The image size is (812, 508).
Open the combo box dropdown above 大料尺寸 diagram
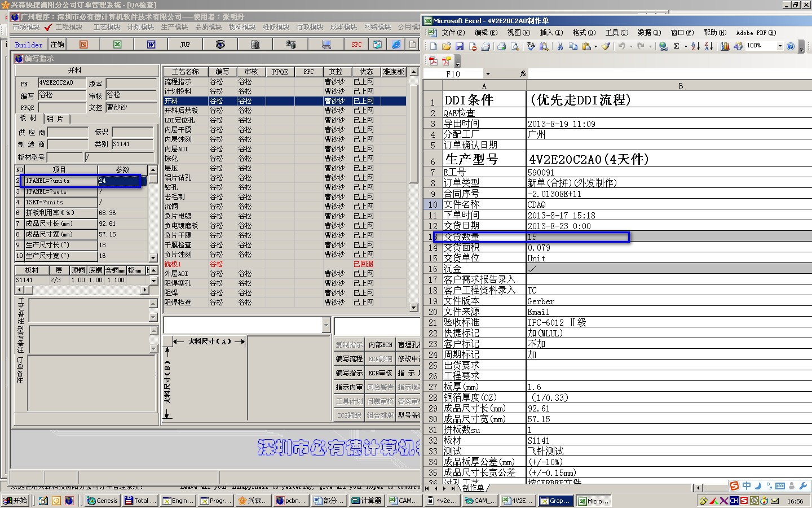point(326,325)
